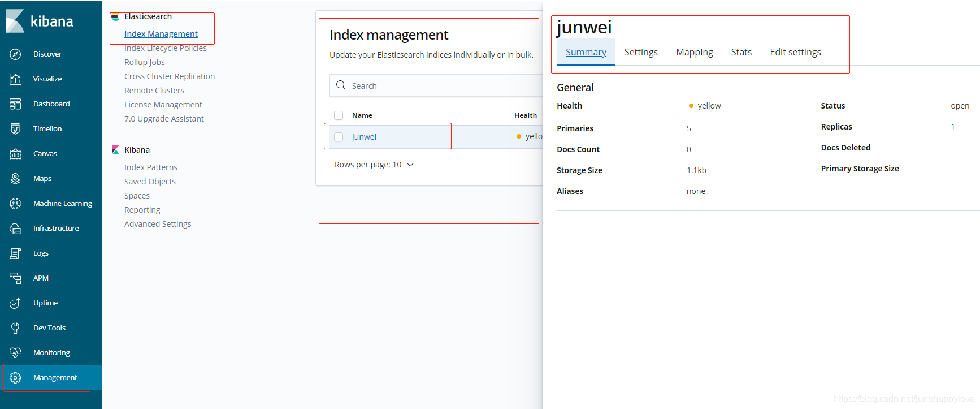This screenshot has height=409, width=980.
Task: Sort by Name column header
Action: tap(362, 115)
